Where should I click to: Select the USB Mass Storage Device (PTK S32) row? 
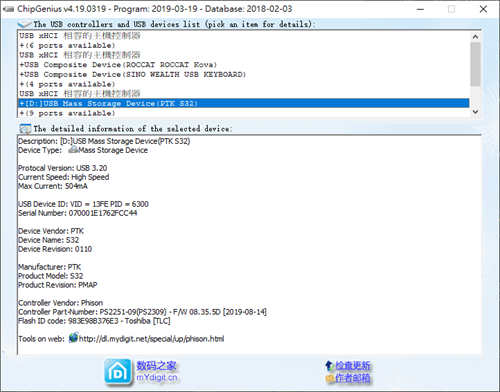click(x=243, y=103)
